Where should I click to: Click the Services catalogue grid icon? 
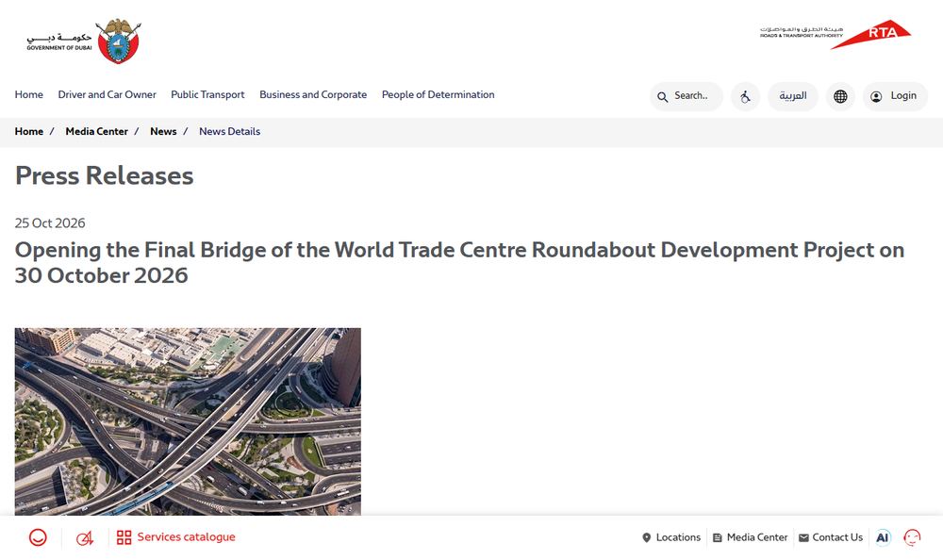[x=124, y=537]
